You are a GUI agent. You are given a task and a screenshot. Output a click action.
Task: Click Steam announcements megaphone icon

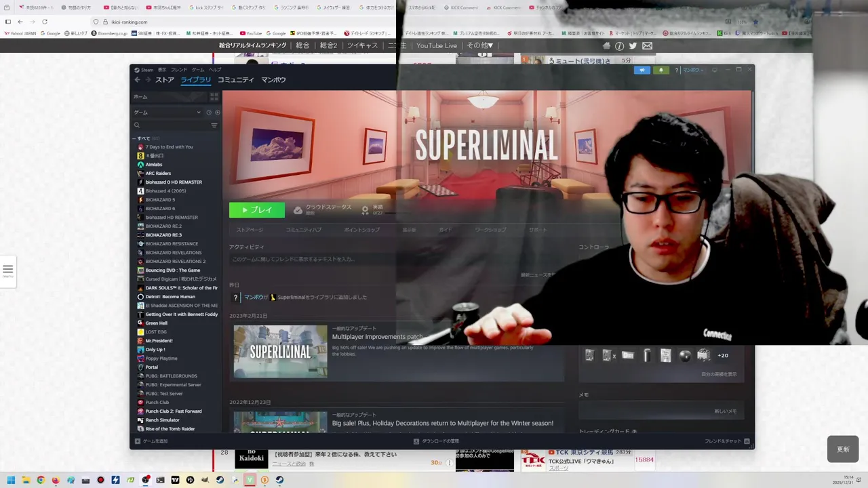642,70
